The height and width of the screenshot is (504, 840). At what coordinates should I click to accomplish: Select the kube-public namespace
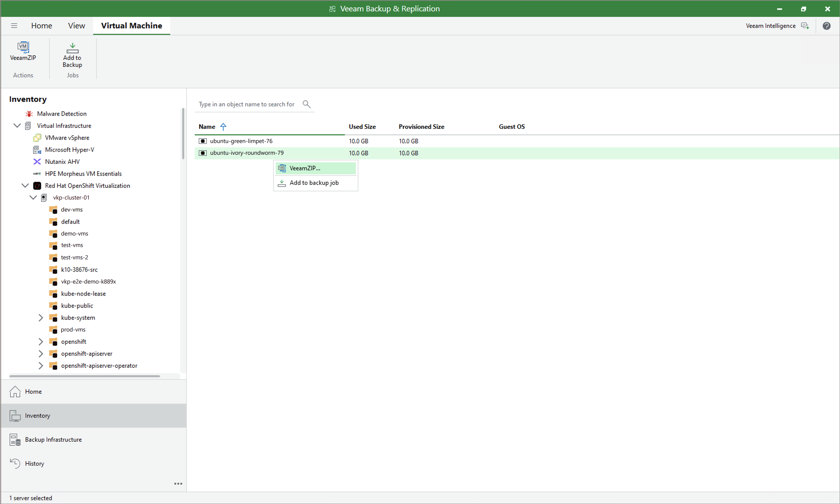(77, 306)
